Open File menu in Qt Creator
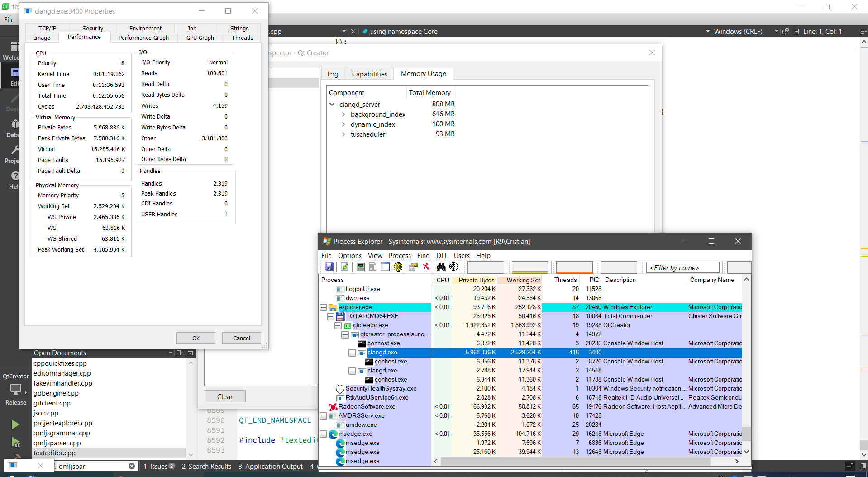 tap(10, 20)
